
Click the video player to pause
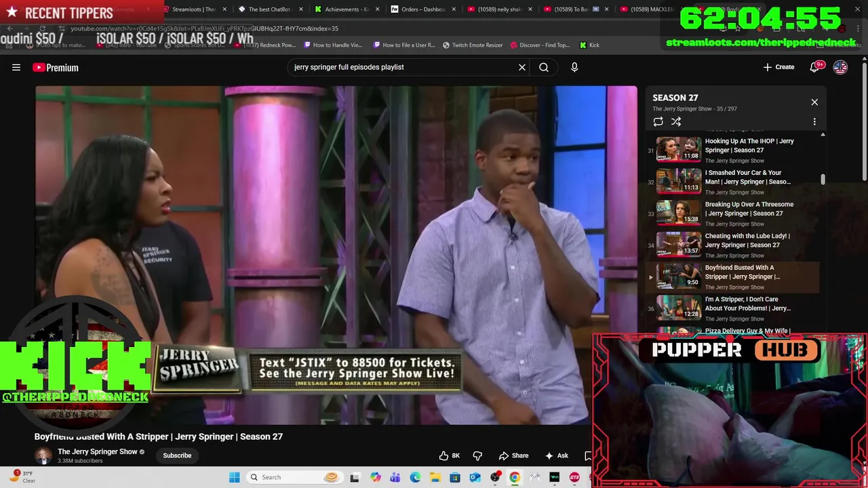[336, 255]
